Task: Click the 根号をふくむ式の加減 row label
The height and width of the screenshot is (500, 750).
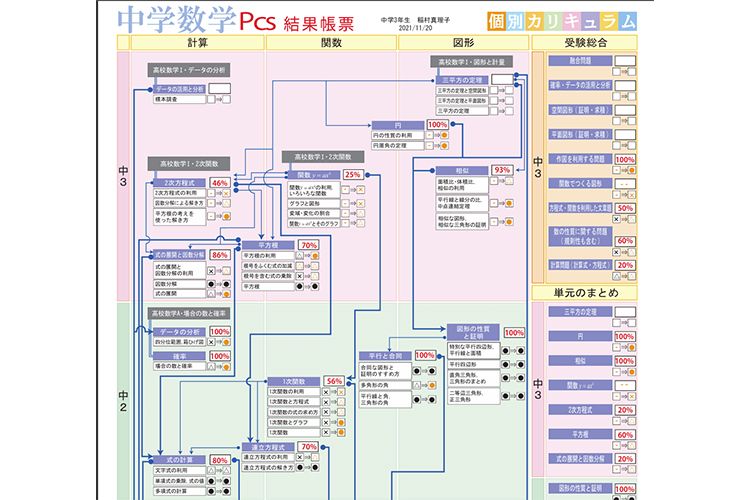Action: click(x=268, y=266)
